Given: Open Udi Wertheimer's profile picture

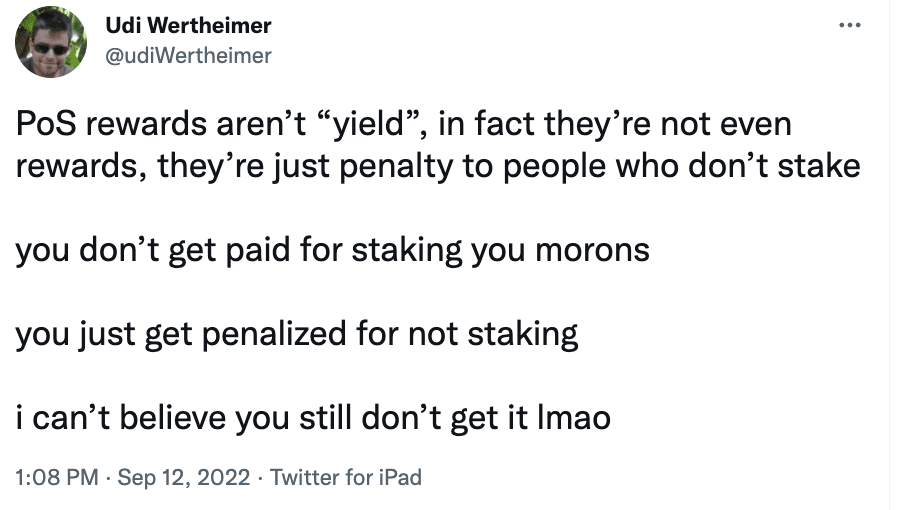Looking at the screenshot, I should click(x=51, y=42).
